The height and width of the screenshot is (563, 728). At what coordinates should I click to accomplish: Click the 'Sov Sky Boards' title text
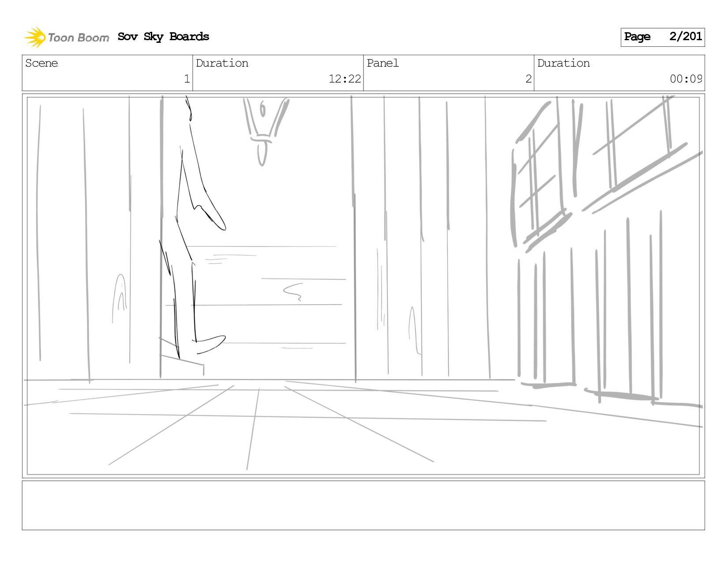coord(163,37)
